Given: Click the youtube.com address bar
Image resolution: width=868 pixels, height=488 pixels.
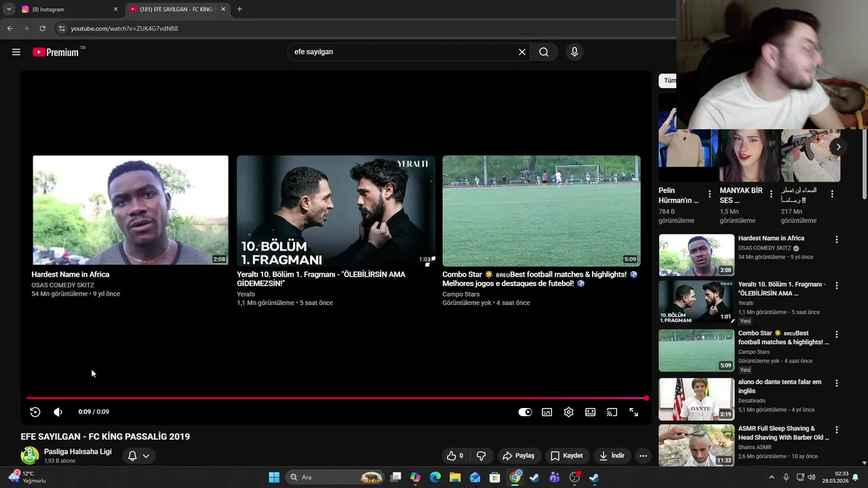Looking at the screenshot, I should click(366, 28).
